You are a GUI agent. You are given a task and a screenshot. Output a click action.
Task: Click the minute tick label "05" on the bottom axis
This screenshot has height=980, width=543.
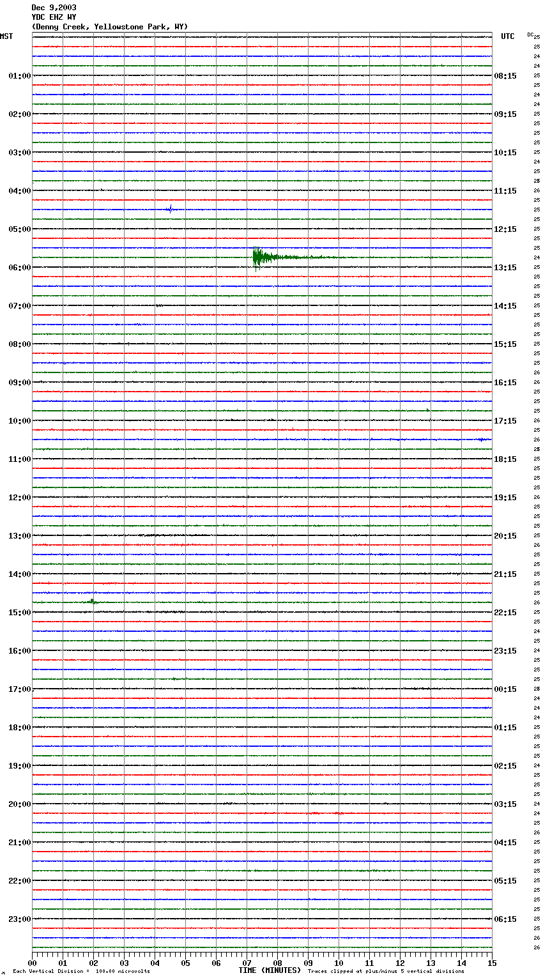(x=185, y=963)
